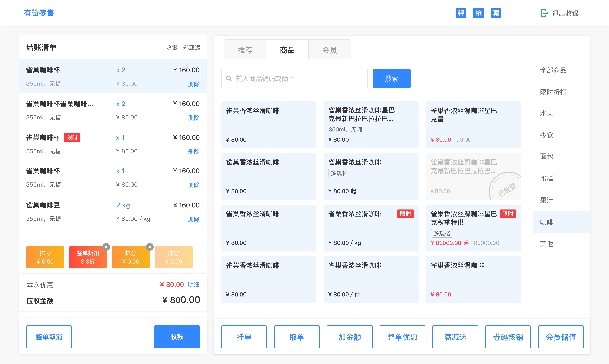609x364 pixels.
Task: Click the 满减送 button
Action: tap(455, 337)
